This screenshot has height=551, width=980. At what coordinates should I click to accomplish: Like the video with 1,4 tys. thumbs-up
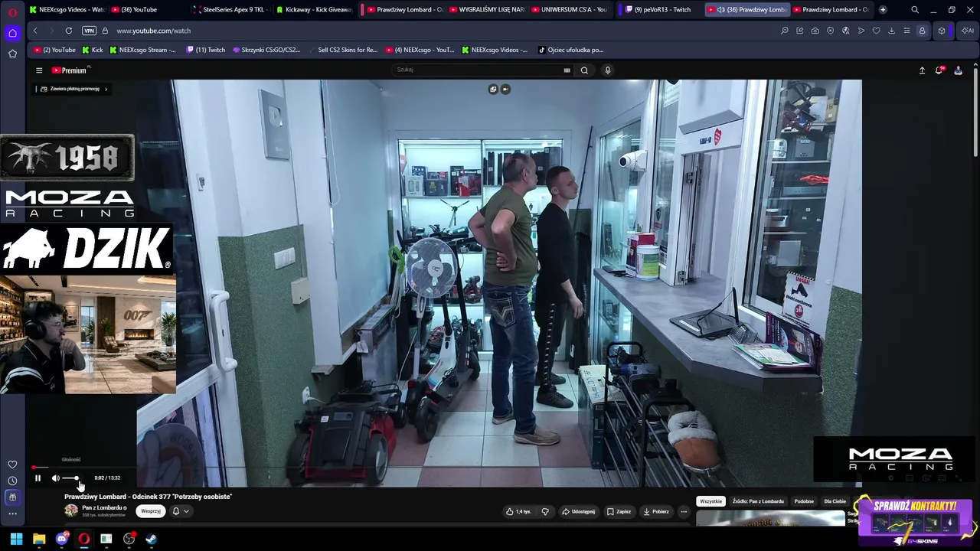[518, 511]
